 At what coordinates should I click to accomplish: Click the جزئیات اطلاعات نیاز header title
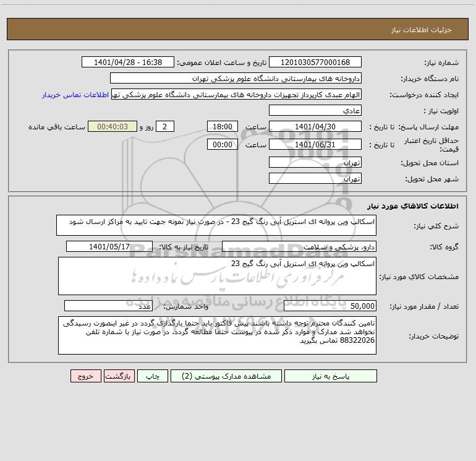(x=422, y=30)
